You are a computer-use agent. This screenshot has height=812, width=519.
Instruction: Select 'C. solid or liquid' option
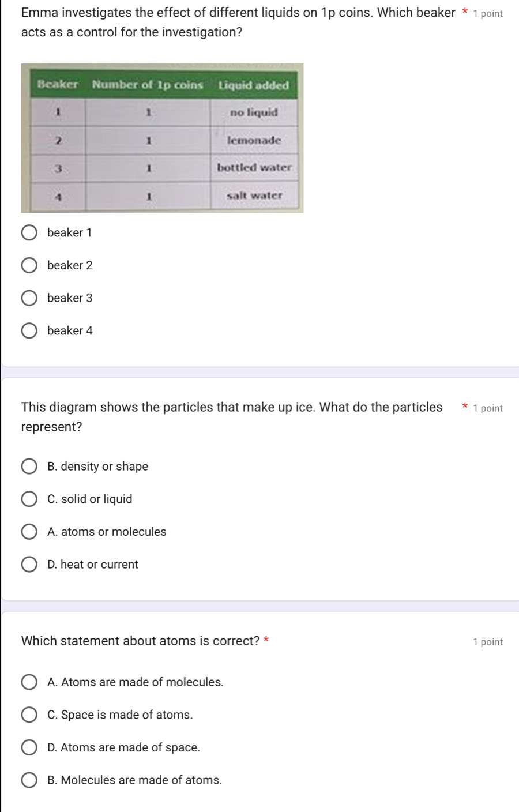tap(29, 499)
